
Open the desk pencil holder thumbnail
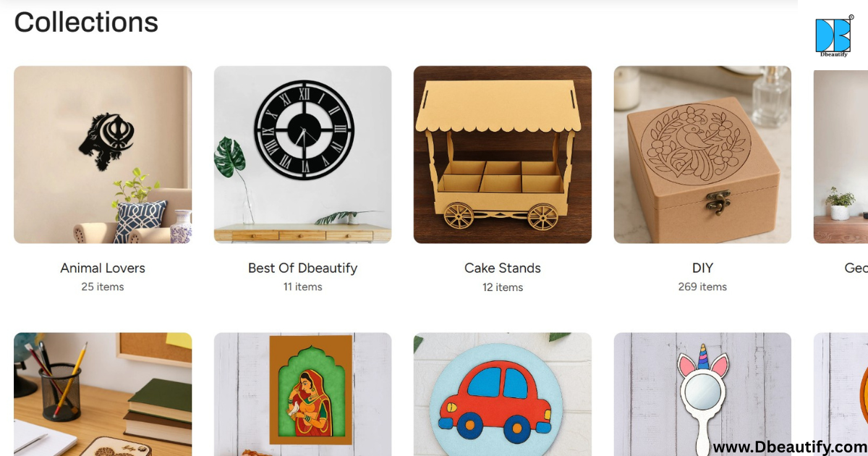click(103, 394)
